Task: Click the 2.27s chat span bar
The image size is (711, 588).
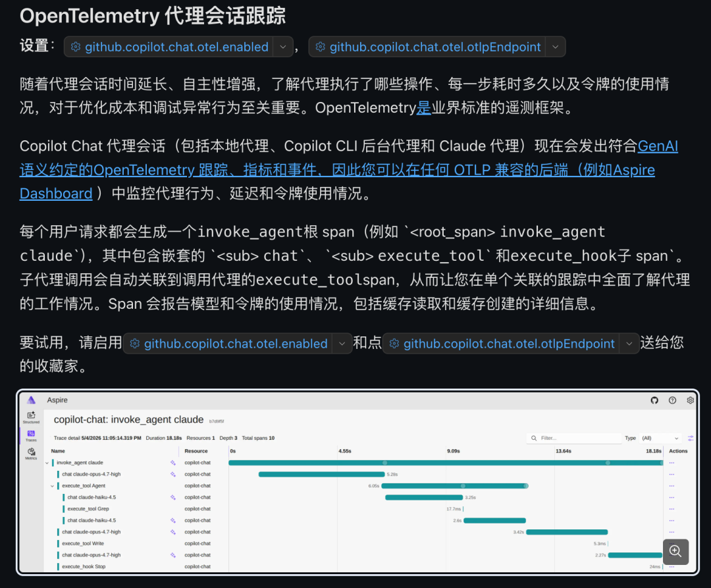Action: (x=635, y=555)
